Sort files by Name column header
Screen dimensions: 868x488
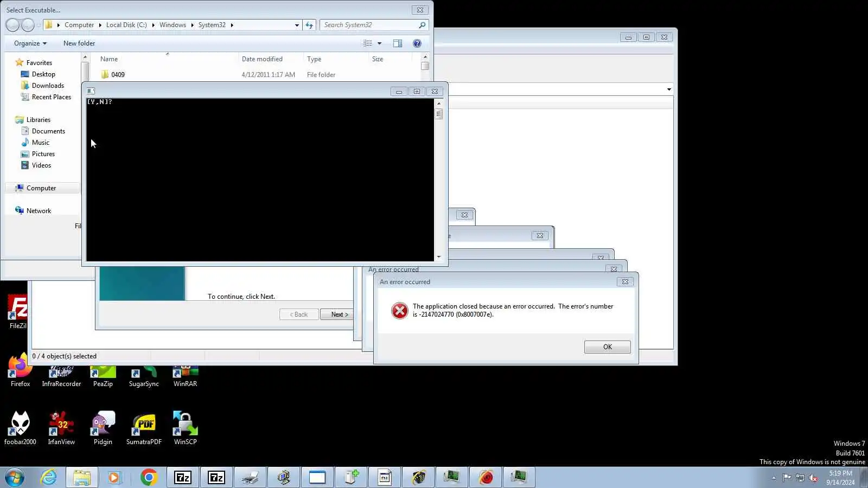point(164,59)
